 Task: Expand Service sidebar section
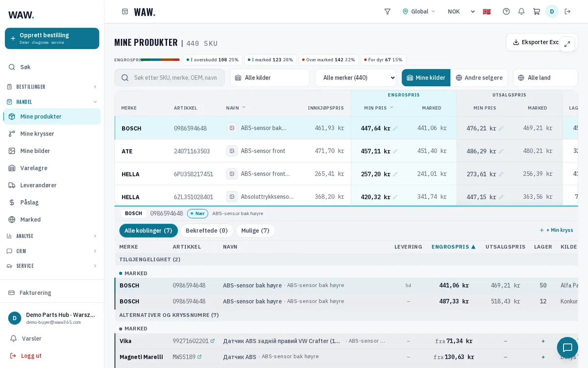(52, 266)
